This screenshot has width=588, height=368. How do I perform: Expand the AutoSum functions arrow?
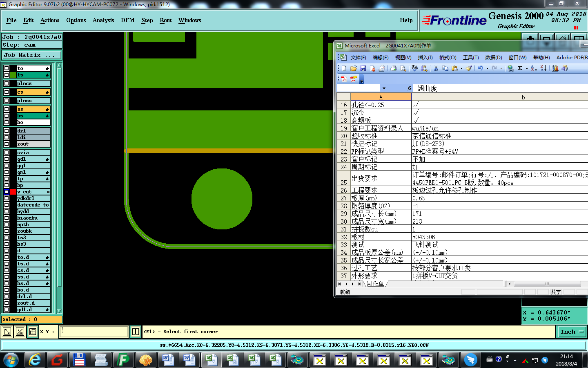[x=526, y=68]
